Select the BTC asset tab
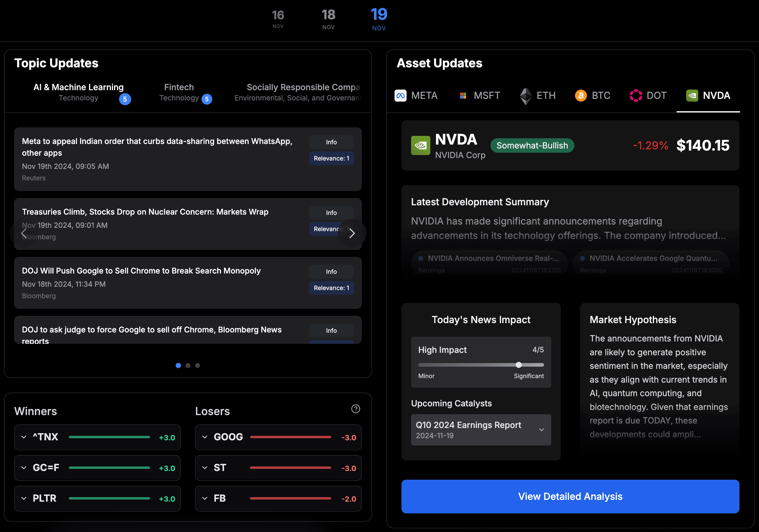 tap(594, 95)
